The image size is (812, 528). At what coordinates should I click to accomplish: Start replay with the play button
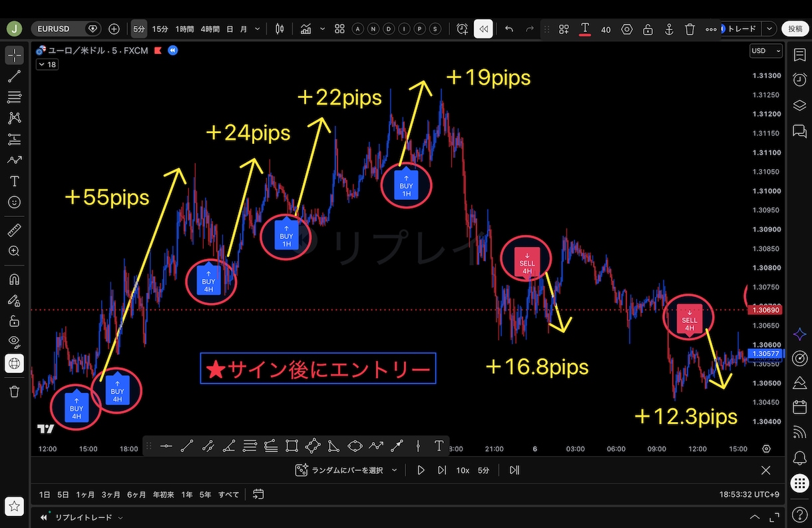pos(421,470)
